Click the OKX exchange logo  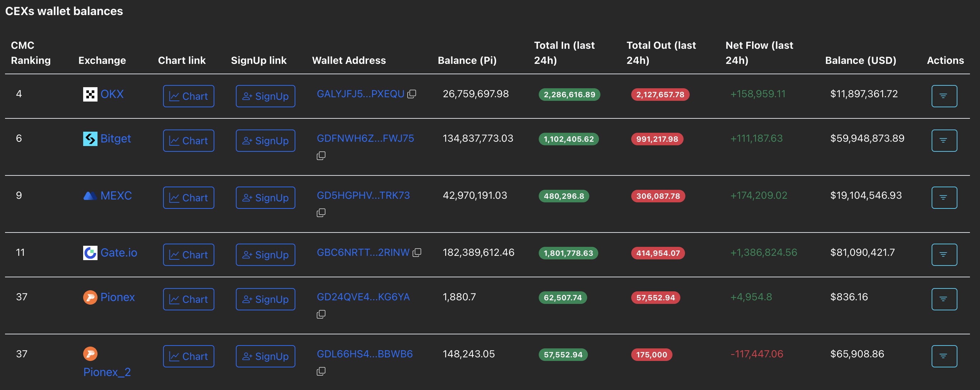[x=90, y=94]
